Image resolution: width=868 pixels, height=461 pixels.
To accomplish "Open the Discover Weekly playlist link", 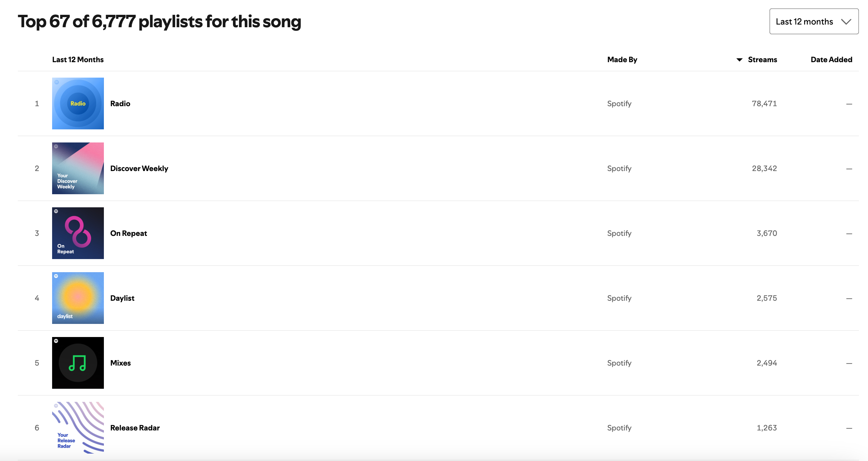I will 139,168.
